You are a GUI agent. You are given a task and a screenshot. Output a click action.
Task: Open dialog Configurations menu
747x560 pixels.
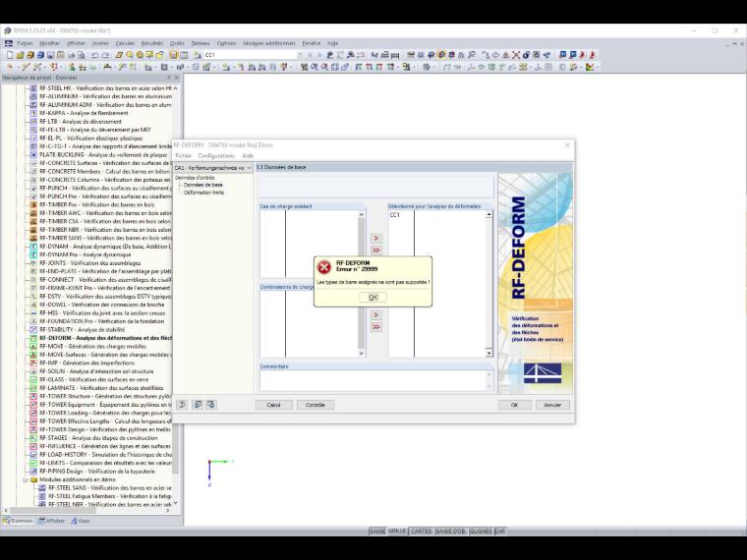pyautogui.click(x=216, y=155)
